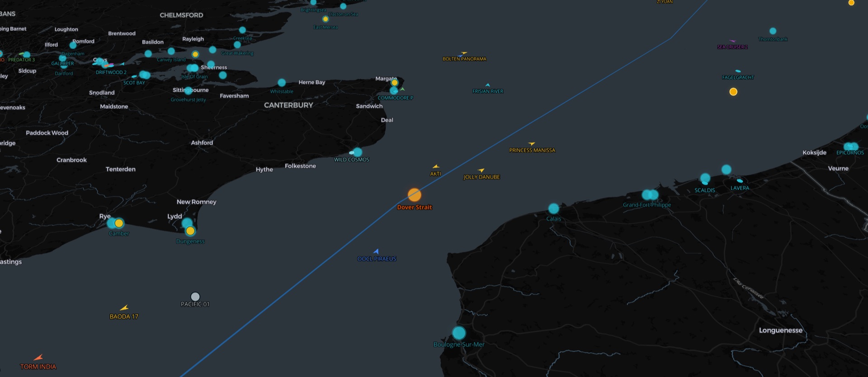Click the magenta SEA CRUISER 2 vessel icon
Image resolution: width=868 pixels, height=377 pixels.
point(733,41)
